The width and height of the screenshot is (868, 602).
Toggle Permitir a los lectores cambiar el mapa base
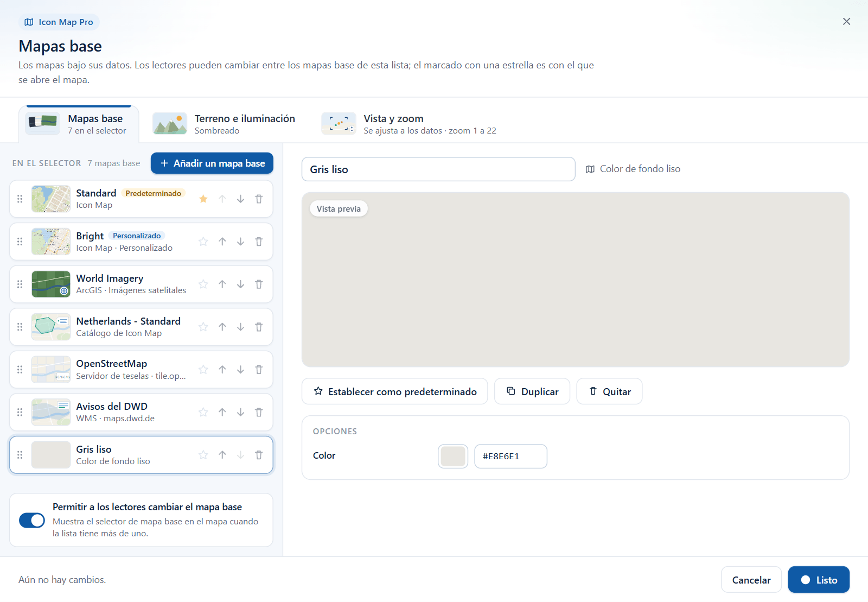pyautogui.click(x=32, y=520)
